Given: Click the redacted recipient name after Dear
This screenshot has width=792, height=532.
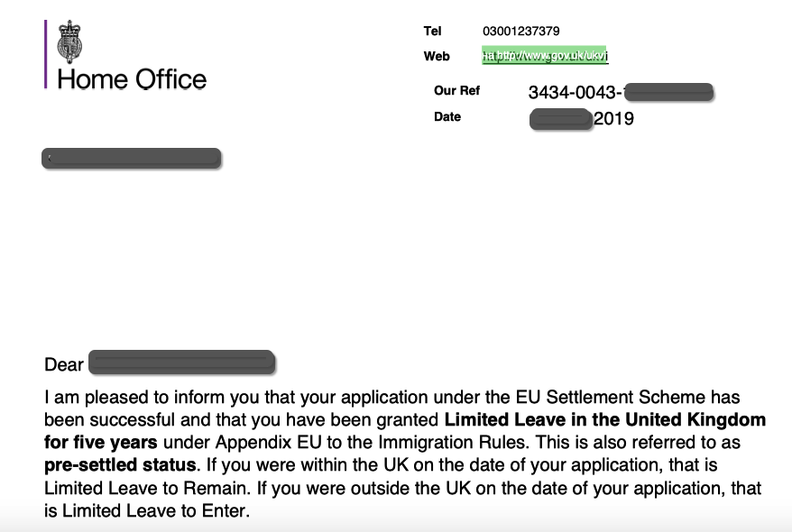Looking at the screenshot, I should (x=181, y=363).
